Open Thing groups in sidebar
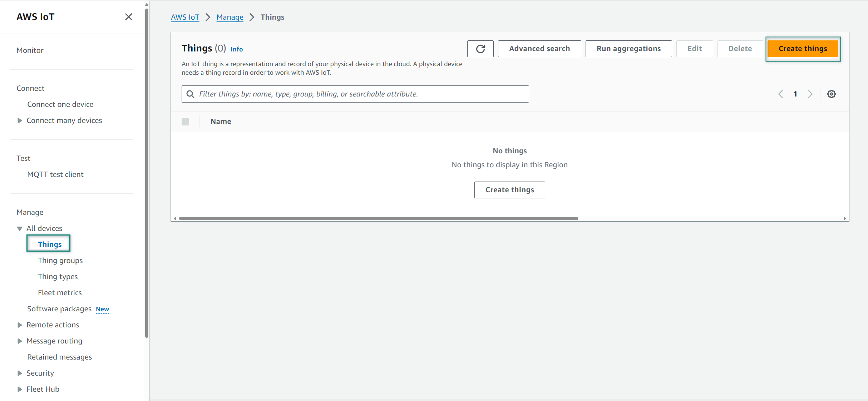 [x=60, y=261]
